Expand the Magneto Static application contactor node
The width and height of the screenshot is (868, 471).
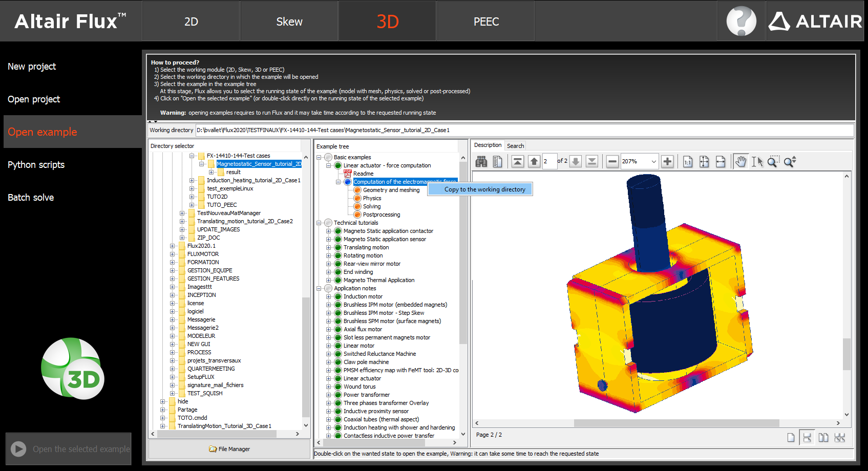coord(329,231)
